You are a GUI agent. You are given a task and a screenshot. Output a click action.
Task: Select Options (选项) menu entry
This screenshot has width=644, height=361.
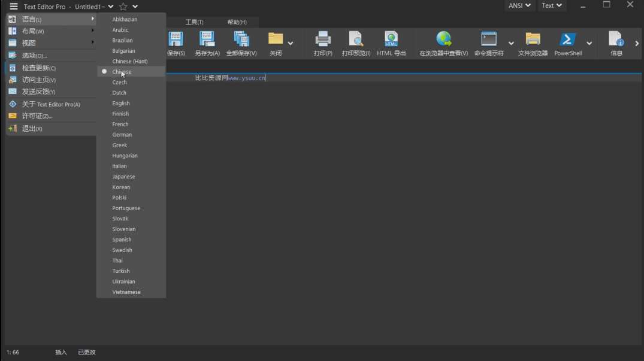[34, 56]
